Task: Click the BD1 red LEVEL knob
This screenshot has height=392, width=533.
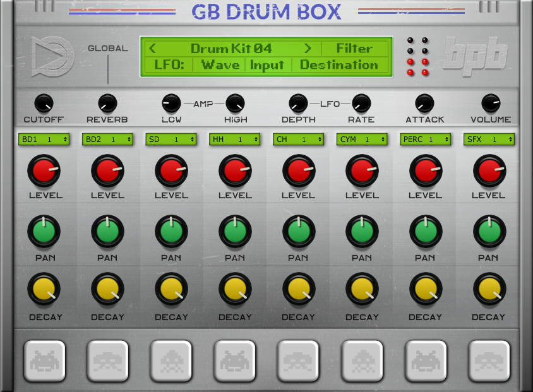Action: pos(44,170)
